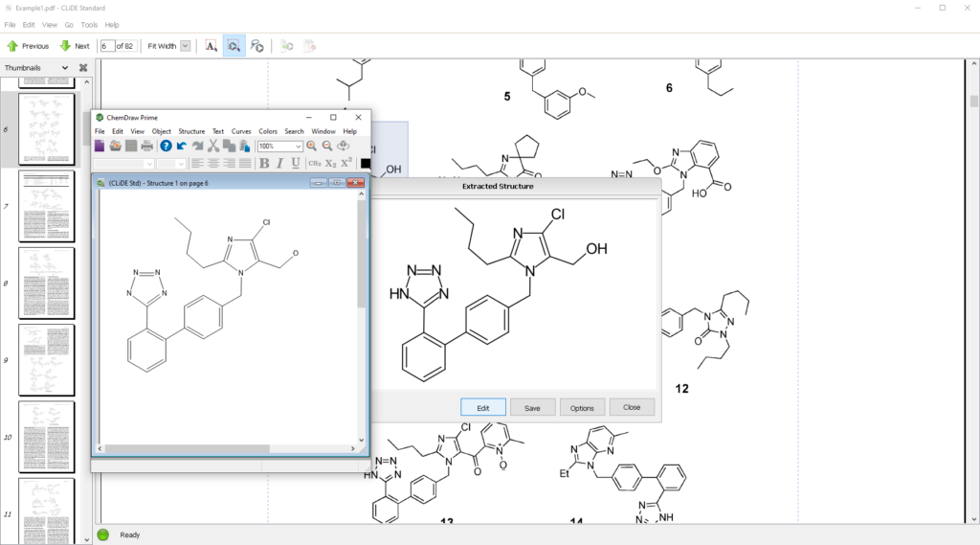This screenshot has width=980, height=545.
Task: Expand the Thumbnails panel dropdown
Action: tap(65, 68)
